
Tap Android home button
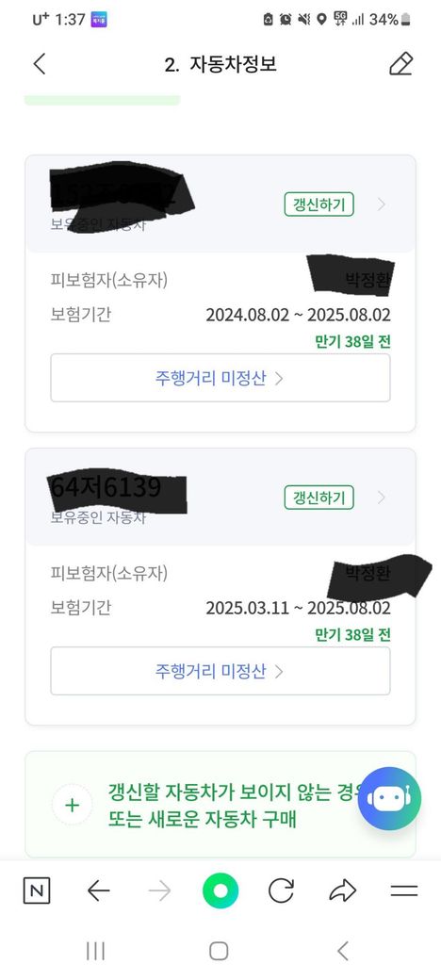(x=219, y=951)
